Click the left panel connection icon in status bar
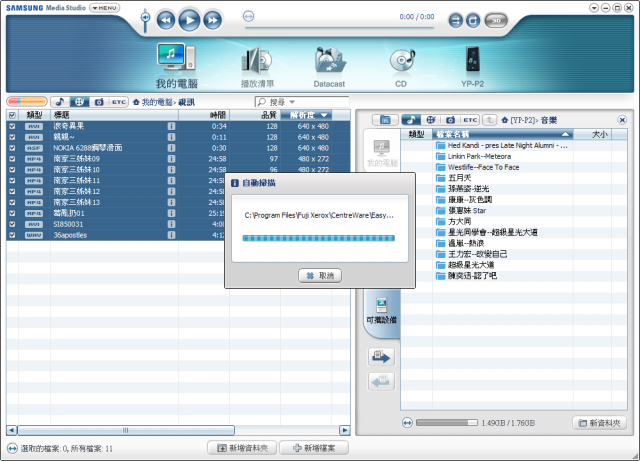This screenshot has width=640, height=461. [x=12, y=448]
